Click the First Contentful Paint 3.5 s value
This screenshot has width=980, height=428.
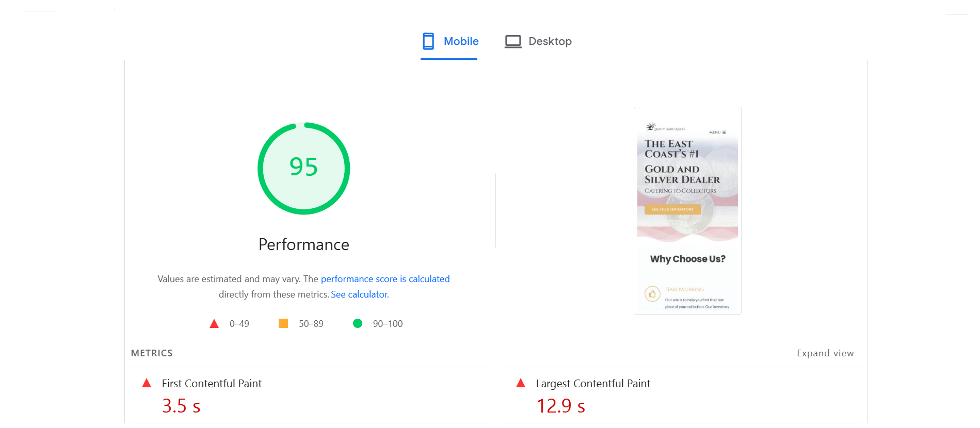click(181, 406)
